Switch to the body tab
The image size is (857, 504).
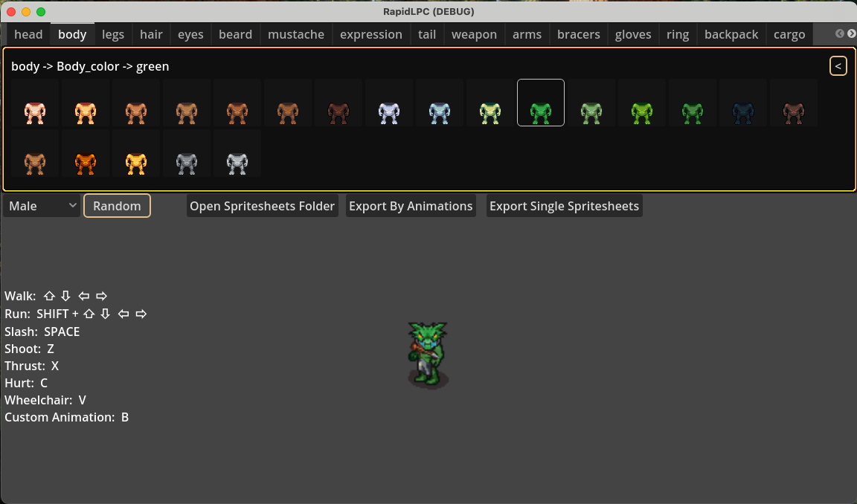coord(72,34)
